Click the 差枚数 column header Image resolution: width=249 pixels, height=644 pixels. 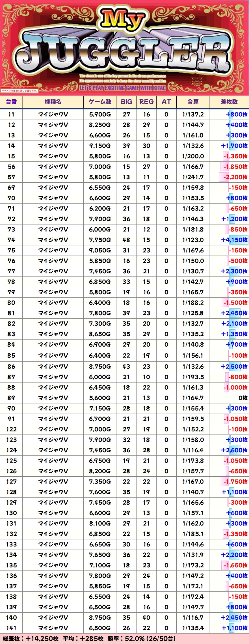(229, 102)
